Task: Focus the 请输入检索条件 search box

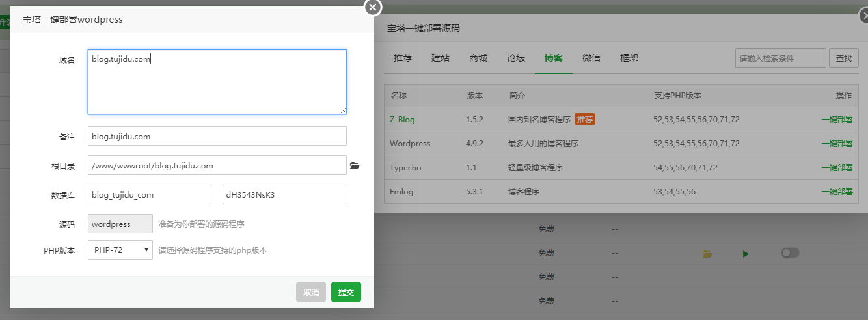Action: pos(780,58)
